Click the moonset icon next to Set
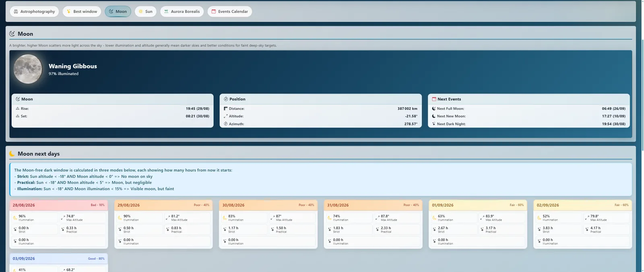 pyautogui.click(x=18, y=116)
